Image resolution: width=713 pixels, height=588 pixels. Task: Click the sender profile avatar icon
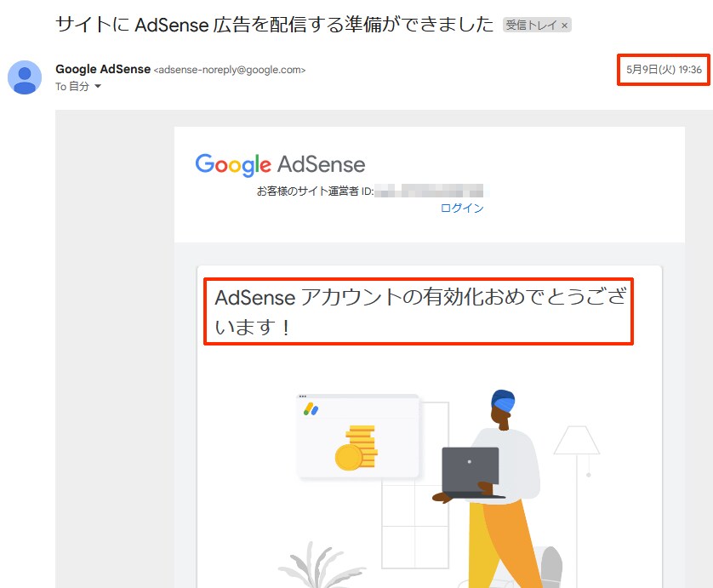pos(25,77)
